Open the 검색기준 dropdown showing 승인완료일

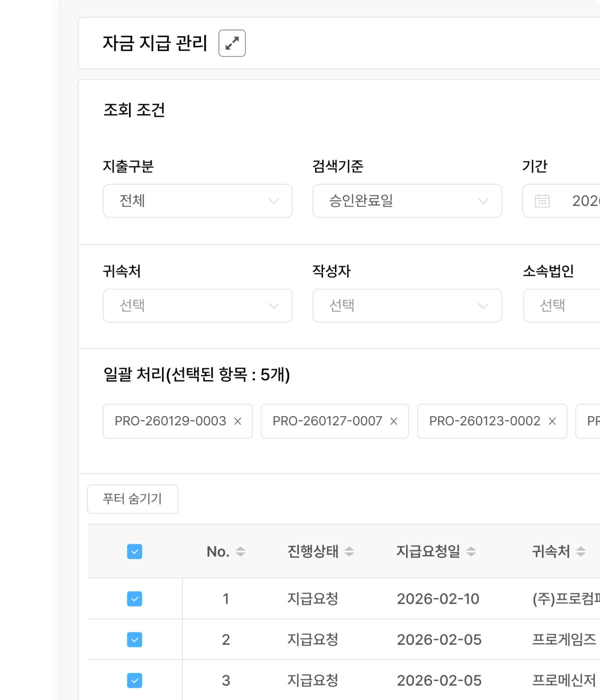tap(408, 201)
